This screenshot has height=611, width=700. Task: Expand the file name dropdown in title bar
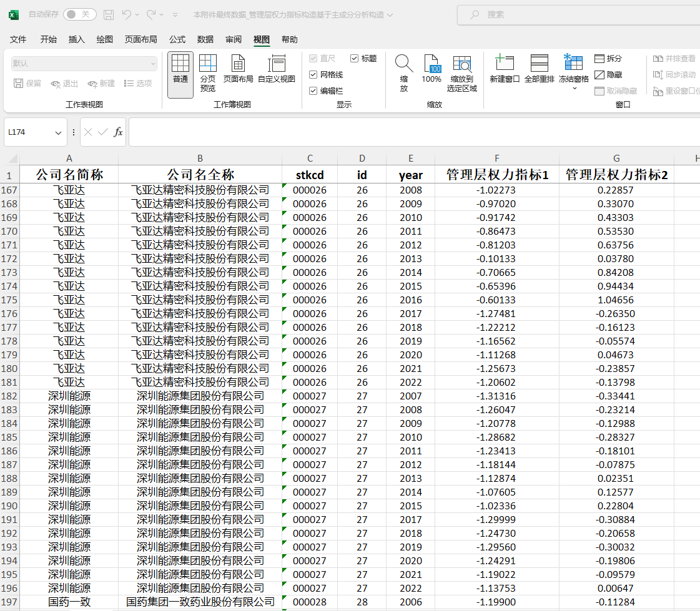tap(390, 14)
